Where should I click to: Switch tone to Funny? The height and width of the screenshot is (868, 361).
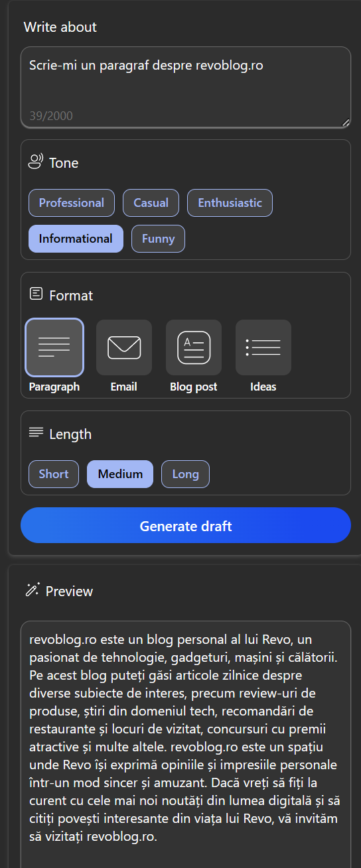pyautogui.click(x=158, y=239)
